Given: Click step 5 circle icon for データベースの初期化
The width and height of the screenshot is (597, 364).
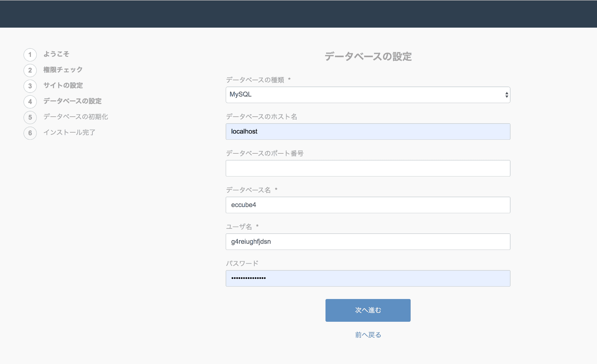Looking at the screenshot, I should pyautogui.click(x=30, y=117).
